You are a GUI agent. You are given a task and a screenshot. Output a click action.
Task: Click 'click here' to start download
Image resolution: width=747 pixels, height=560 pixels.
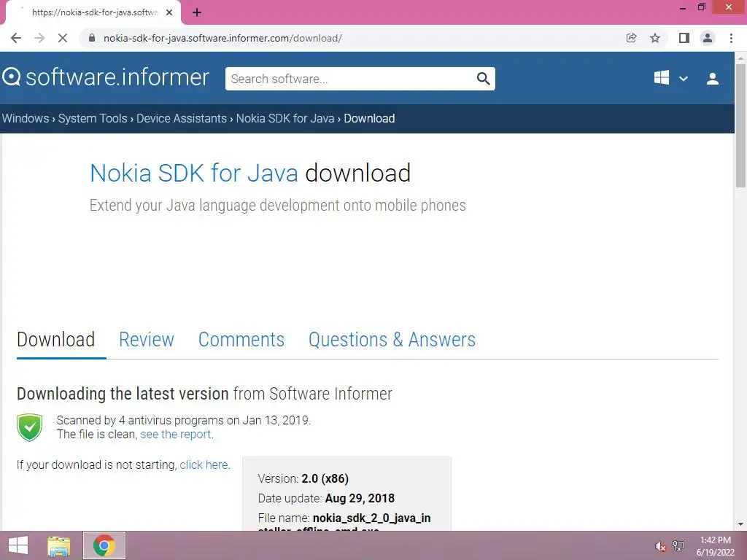[x=204, y=464]
